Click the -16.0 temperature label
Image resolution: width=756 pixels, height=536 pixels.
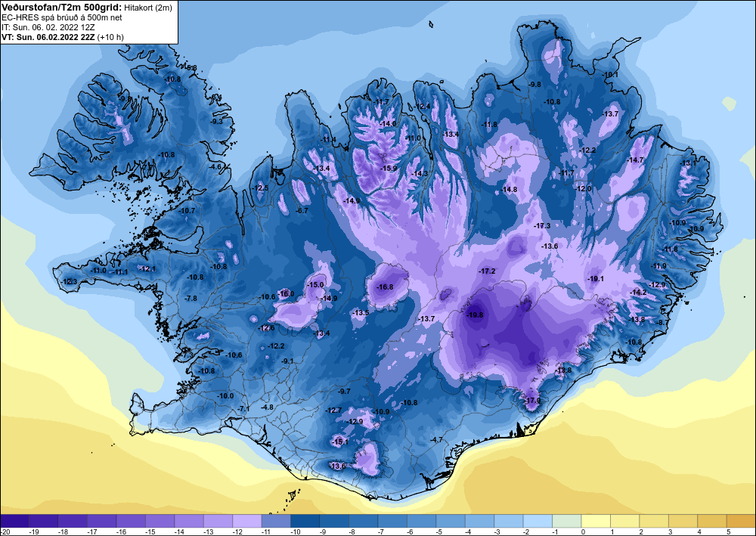pyautogui.click(x=286, y=293)
